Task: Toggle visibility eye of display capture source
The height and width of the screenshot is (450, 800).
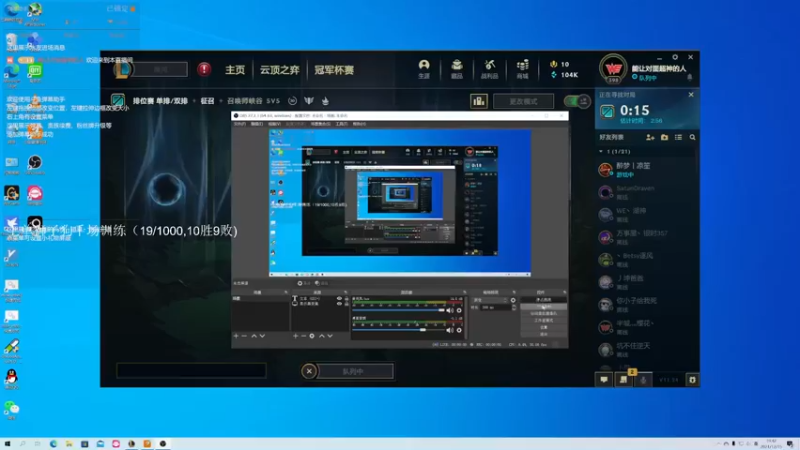Action: [339, 304]
